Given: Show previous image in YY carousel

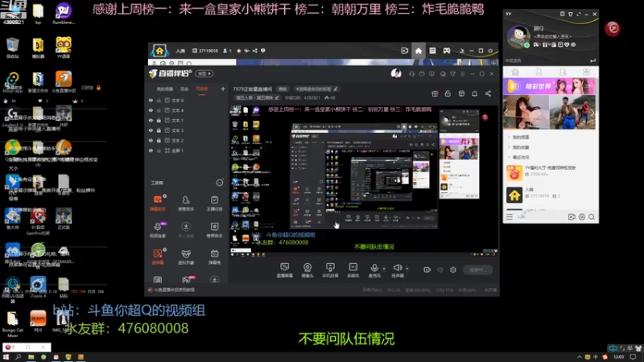Looking at the screenshot, I should [506, 112].
